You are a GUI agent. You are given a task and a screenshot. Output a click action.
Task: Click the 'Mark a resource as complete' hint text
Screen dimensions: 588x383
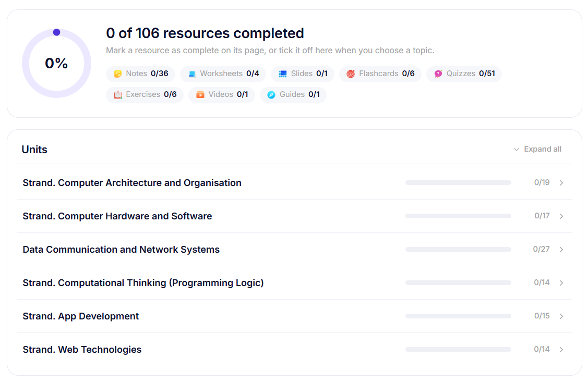point(270,50)
